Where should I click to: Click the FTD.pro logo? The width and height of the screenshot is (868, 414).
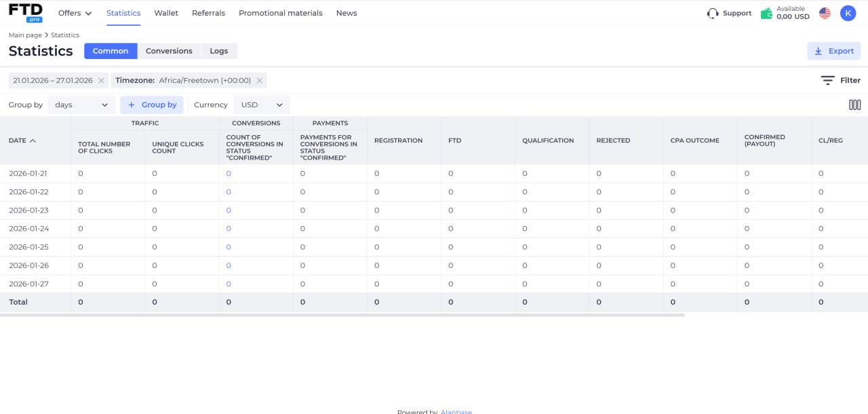click(25, 12)
